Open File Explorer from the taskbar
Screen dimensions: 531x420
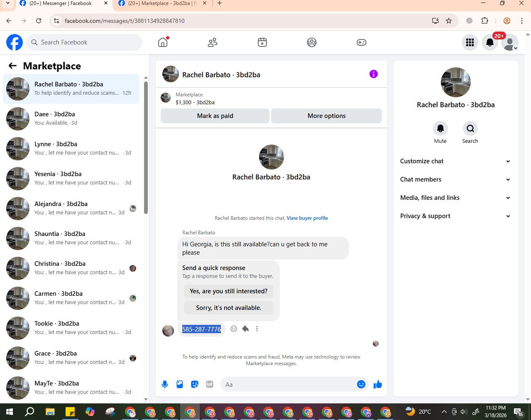pos(50,412)
